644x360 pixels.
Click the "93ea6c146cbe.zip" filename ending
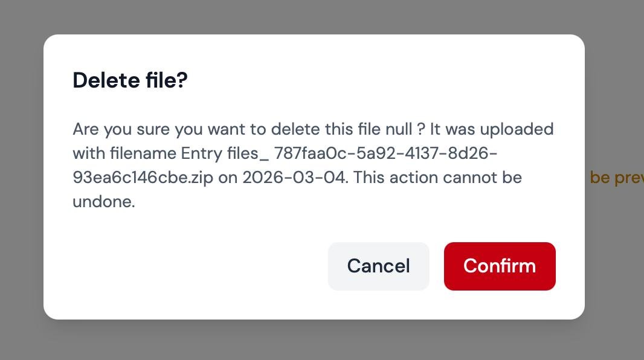tap(143, 178)
